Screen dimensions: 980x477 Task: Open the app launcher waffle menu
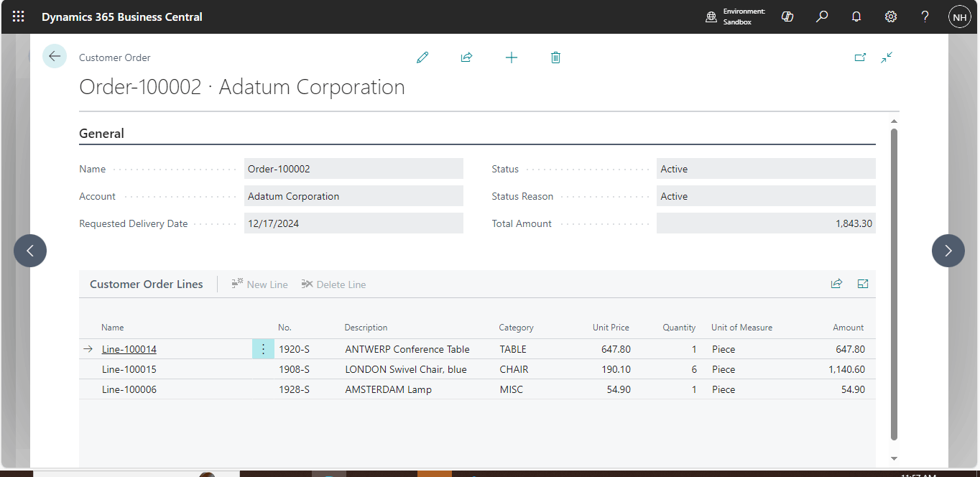[18, 17]
